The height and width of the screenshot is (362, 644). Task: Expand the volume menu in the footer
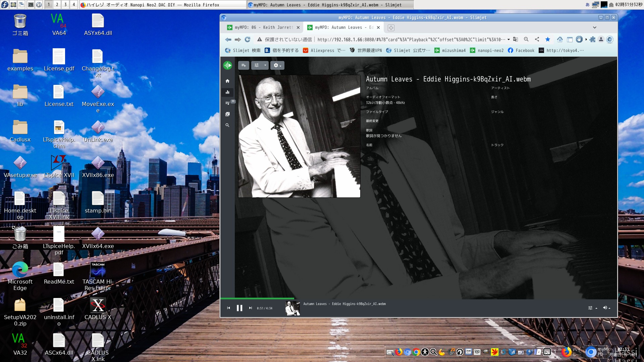tap(606, 308)
